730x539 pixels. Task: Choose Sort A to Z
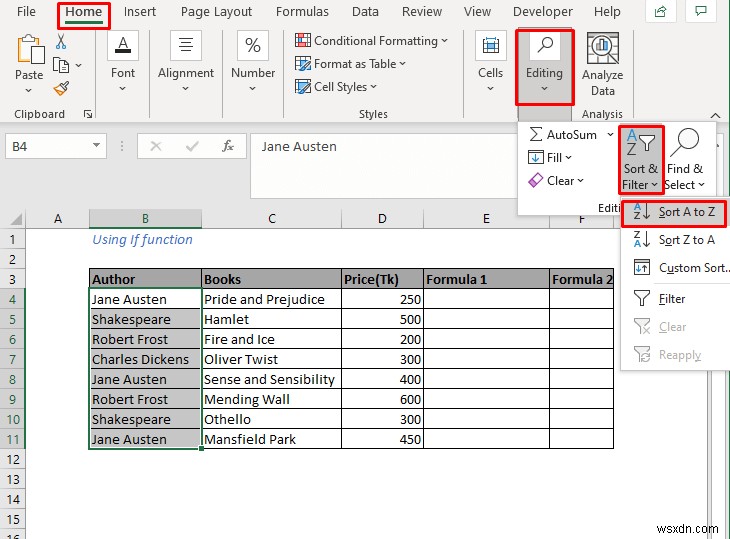pyautogui.click(x=674, y=212)
